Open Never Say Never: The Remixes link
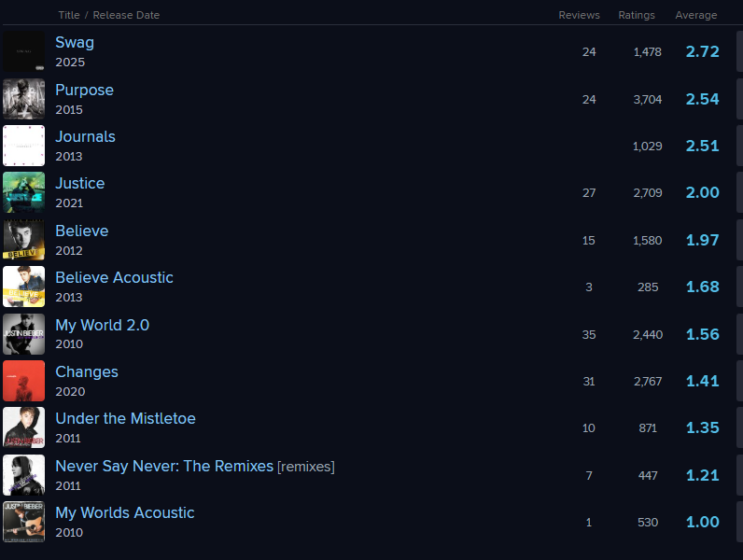The image size is (743, 560). click(163, 466)
